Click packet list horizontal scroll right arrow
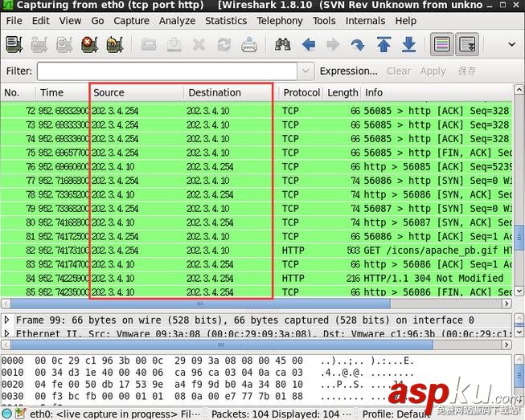Screen dimensions: 525x420 coord(507,304)
